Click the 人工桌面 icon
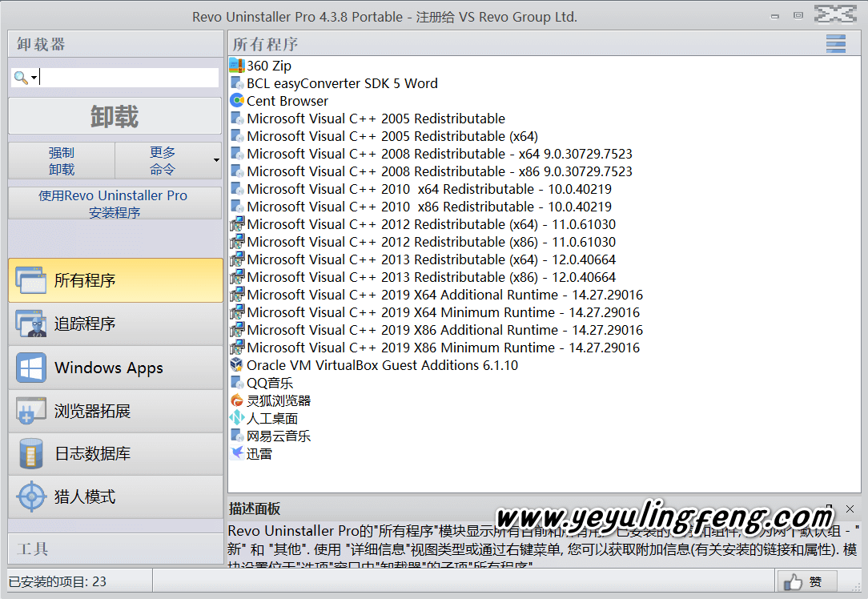The image size is (868, 599). coord(237,418)
